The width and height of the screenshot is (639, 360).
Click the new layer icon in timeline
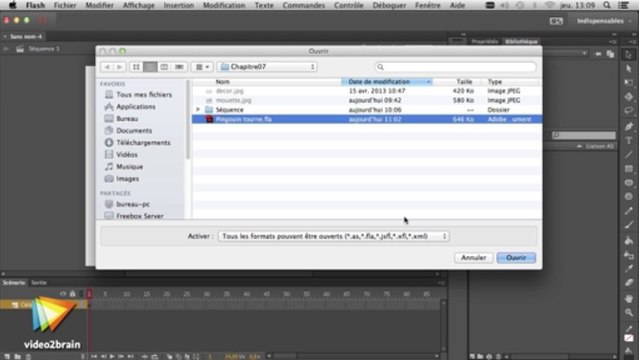click(x=7, y=356)
